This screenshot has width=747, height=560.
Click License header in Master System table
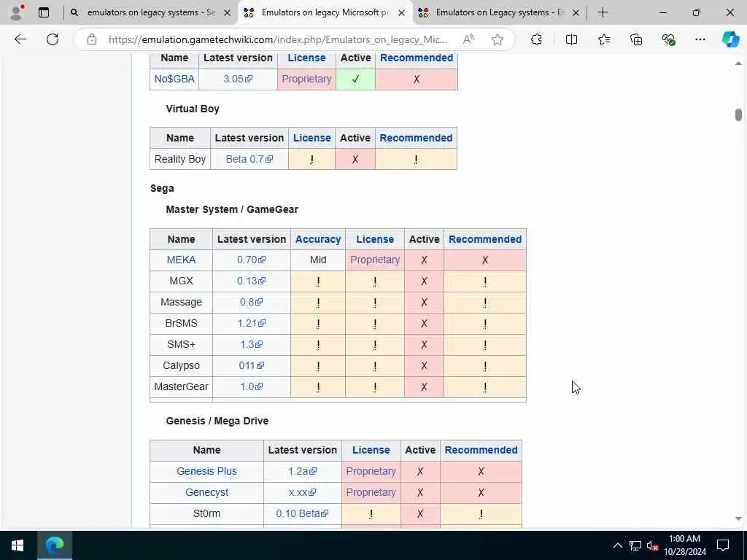pyautogui.click(x=375, y=239)
